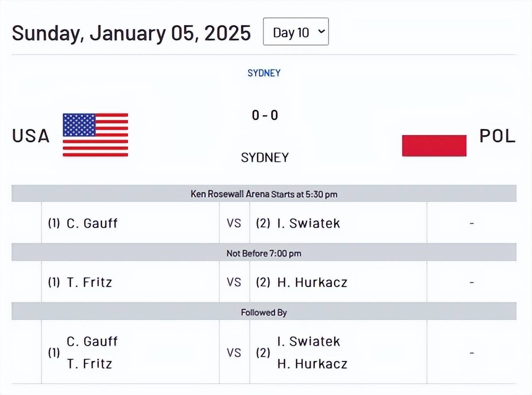
Task: Click T. Fritz in singles match
Action: pos(89,282)
